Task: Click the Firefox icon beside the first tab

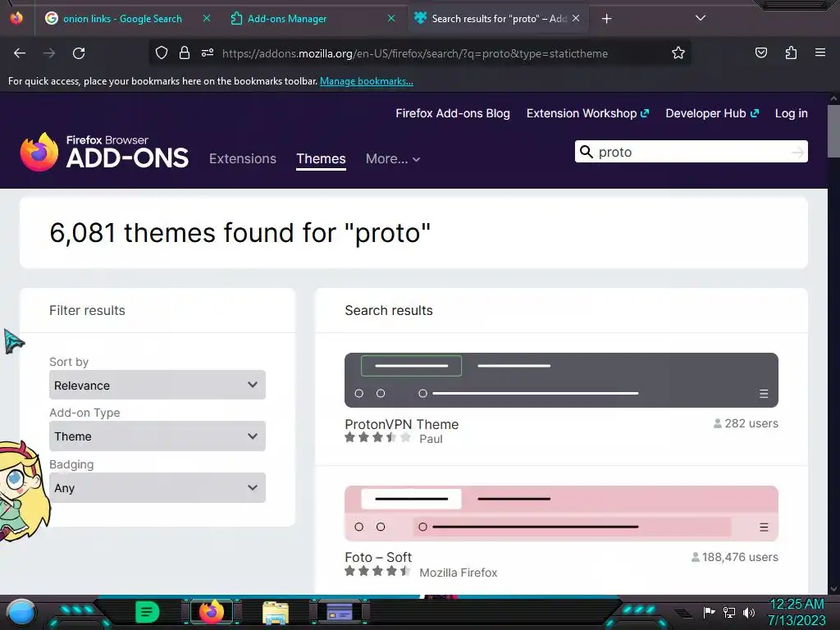Action: pyautogui.click(x=16, y=18)
